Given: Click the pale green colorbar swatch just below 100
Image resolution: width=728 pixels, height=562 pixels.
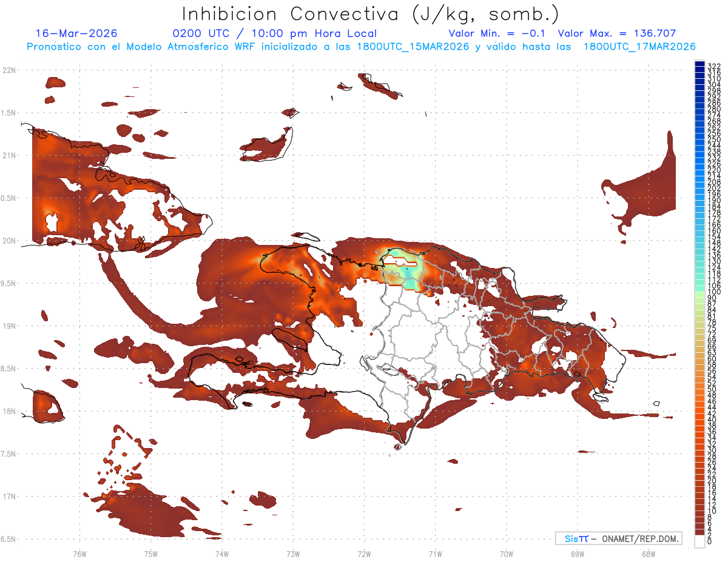Looking at the screenshot, I should pyautogui.click(x=699, y=295).
